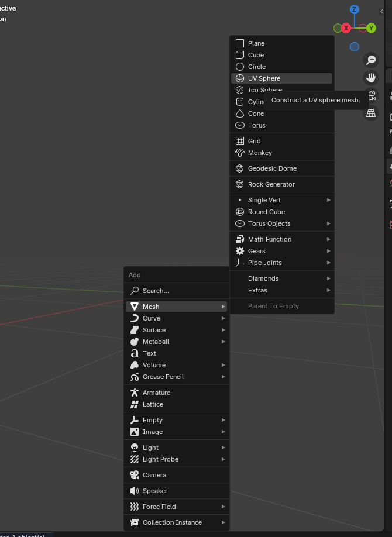Viewport: 392px width, 537px height.
Task: Expand the Diamonds submenu
Action: click(x=281, y=278)
